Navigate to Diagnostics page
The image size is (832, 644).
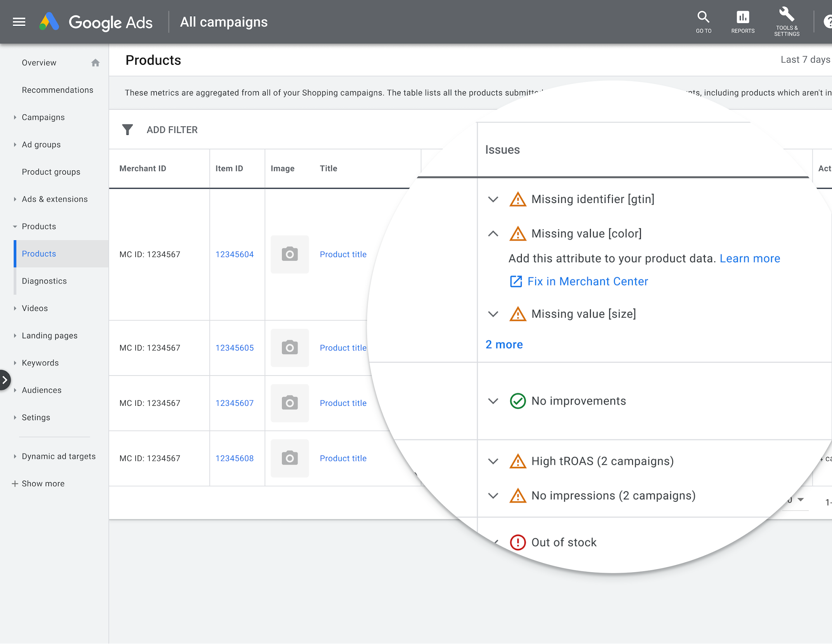45,280
